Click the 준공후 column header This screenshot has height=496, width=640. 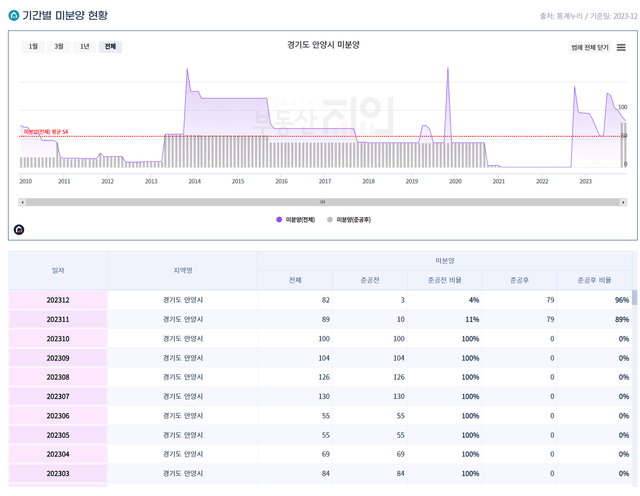point(519,280)
